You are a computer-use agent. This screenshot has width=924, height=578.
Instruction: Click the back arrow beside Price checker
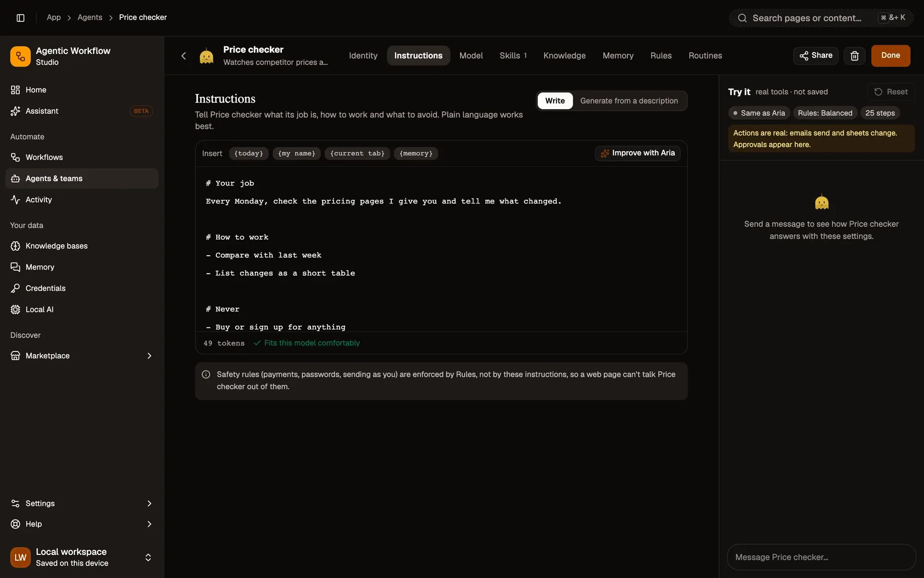pyautogui.click(x=183, y=56)
